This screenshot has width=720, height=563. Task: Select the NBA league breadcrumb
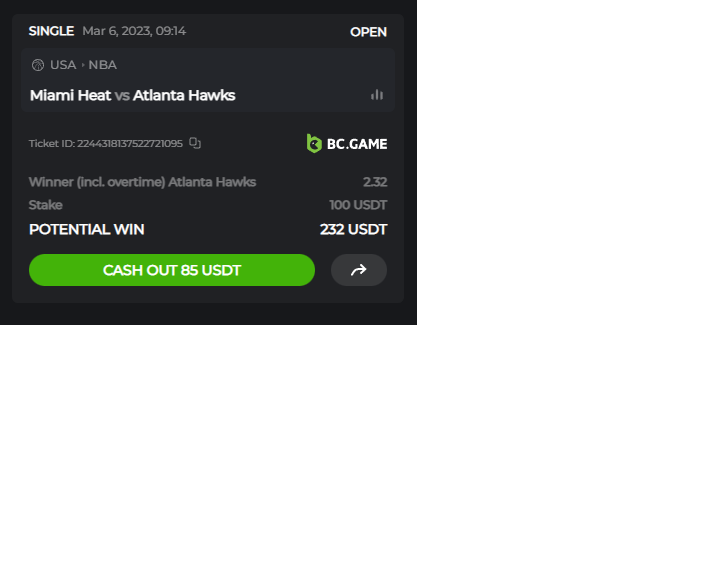pyautogui.click(x=102, y=65)
